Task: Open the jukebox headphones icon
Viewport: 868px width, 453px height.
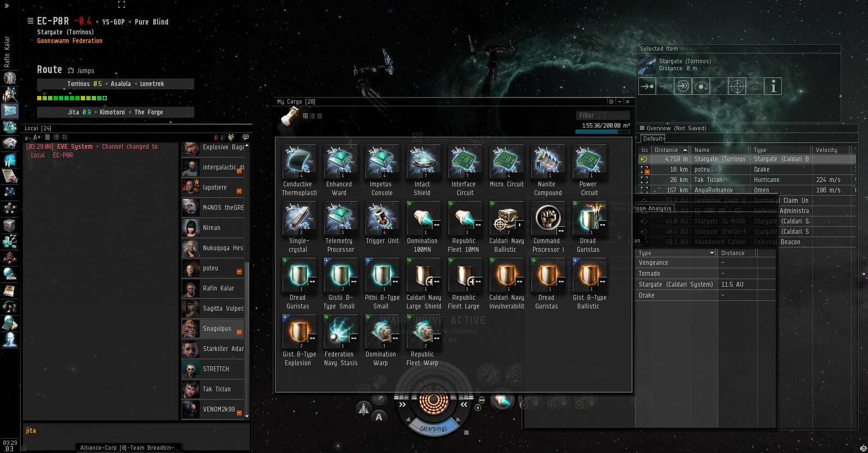Action: click(x=10, y=306)
